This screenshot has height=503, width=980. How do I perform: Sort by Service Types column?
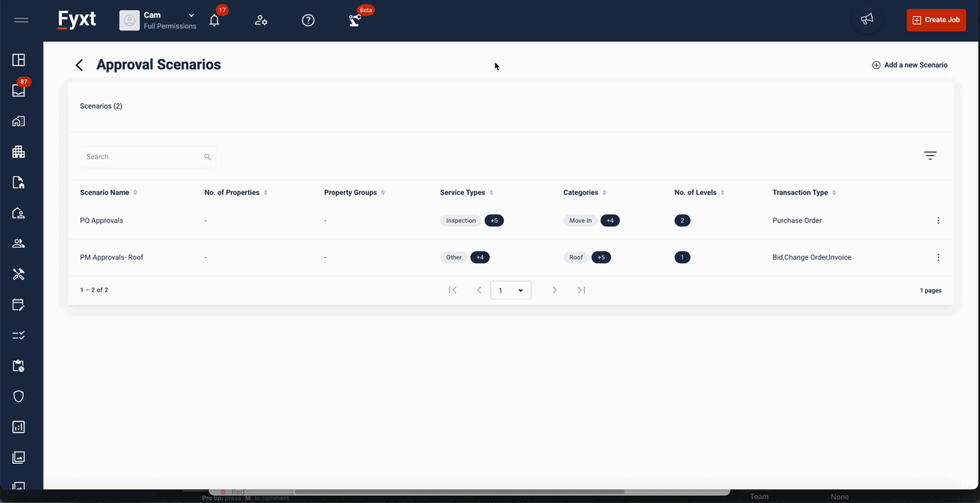pos(466,192)
